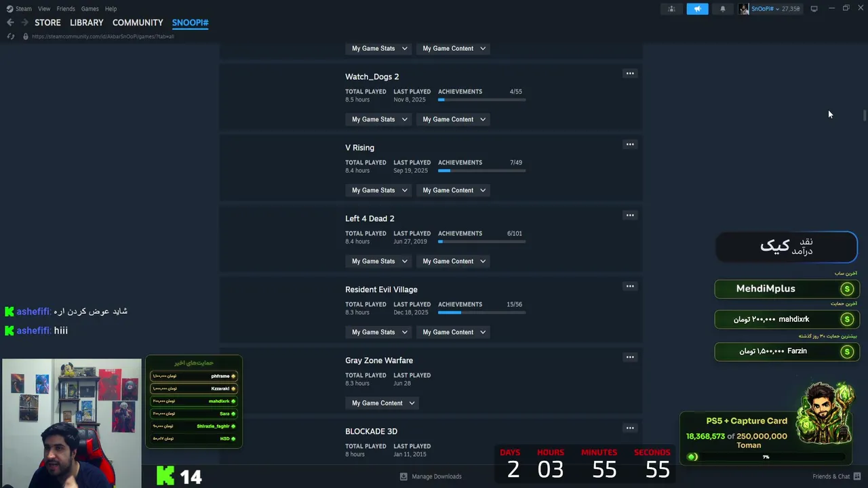Click the page's vertical scrollbar thumb
Viewport: 868px width, 488px height.
(865, 115)
